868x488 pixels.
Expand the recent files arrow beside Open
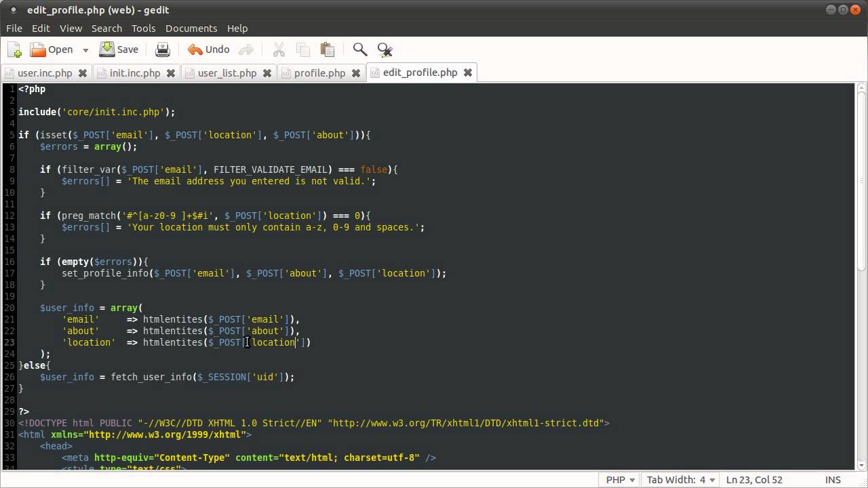point(85,49)
